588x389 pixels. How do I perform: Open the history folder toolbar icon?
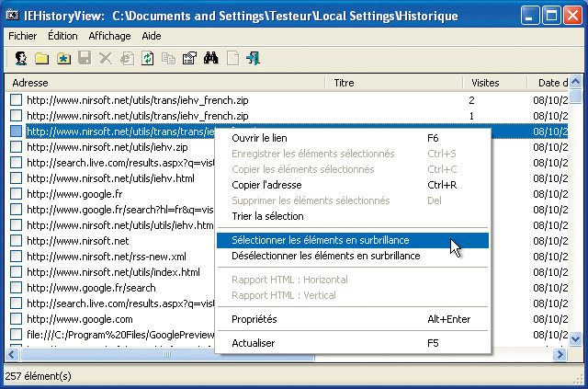point(41,59)
